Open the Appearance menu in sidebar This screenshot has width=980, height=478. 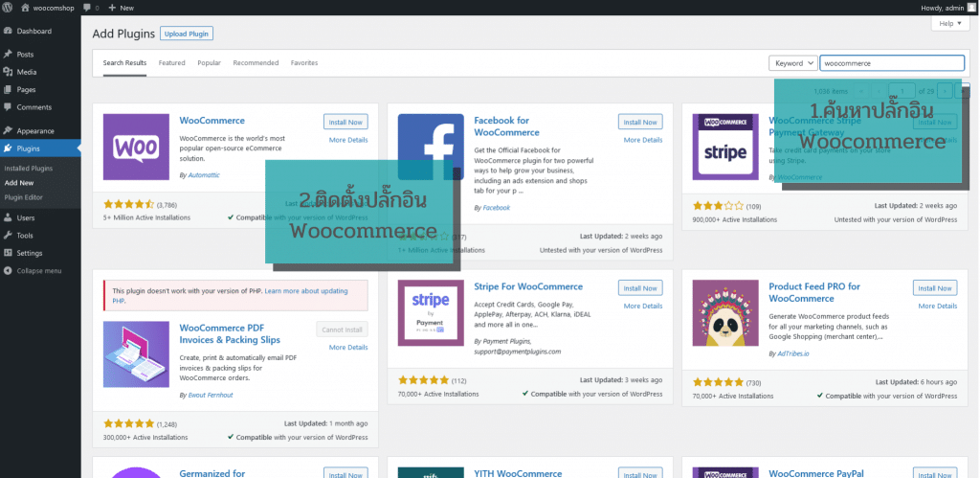35,130
